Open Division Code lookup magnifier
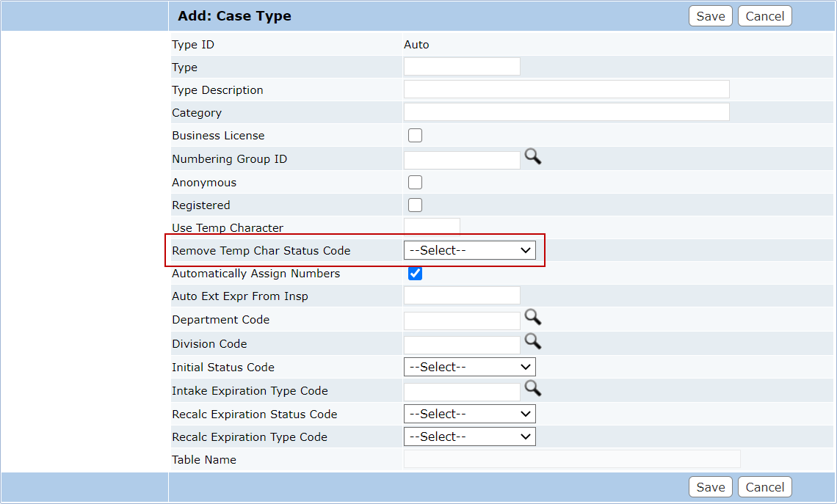Viewport: 837px width, 504px height. pyautogui.click(x=532, y=341)
